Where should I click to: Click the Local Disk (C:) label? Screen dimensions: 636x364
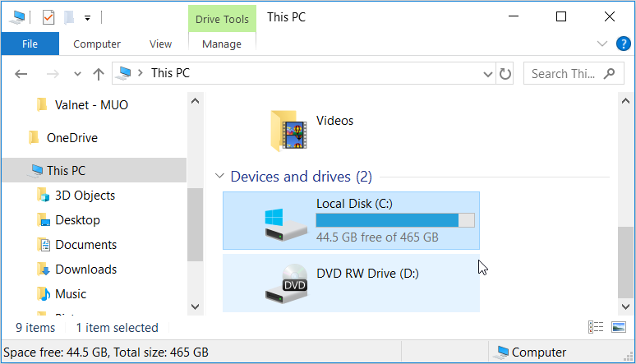point(354,203)
